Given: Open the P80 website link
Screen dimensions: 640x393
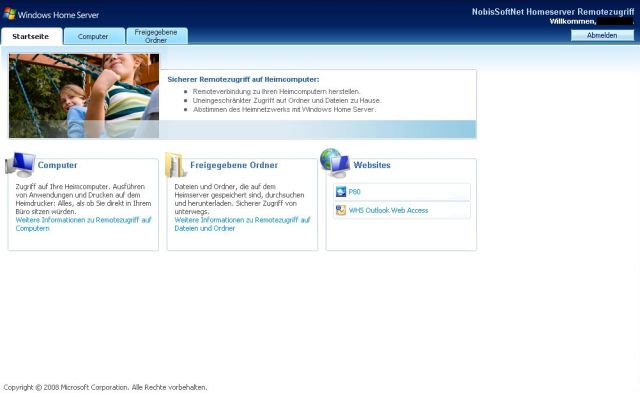Looking at the screenshot, I should tap(354, 192).
